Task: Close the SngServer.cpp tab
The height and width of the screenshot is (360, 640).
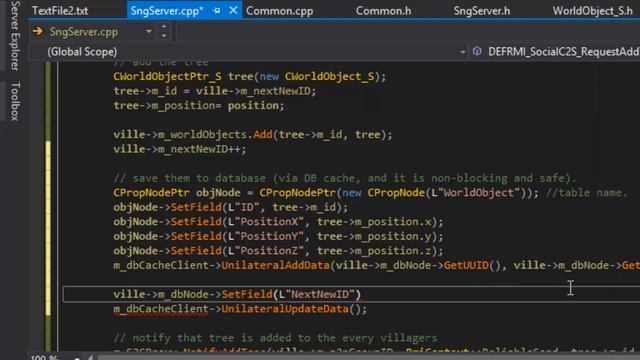Action: click(x=233, y=10)
